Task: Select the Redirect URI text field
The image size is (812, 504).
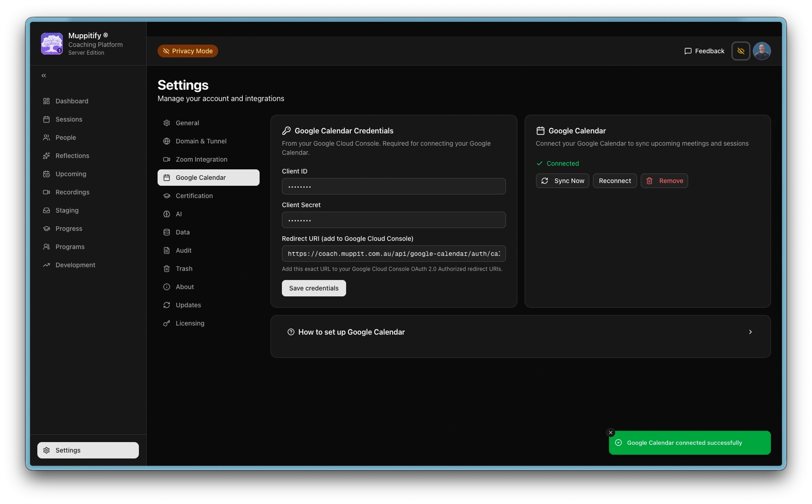Action: (x=393, y=254)
